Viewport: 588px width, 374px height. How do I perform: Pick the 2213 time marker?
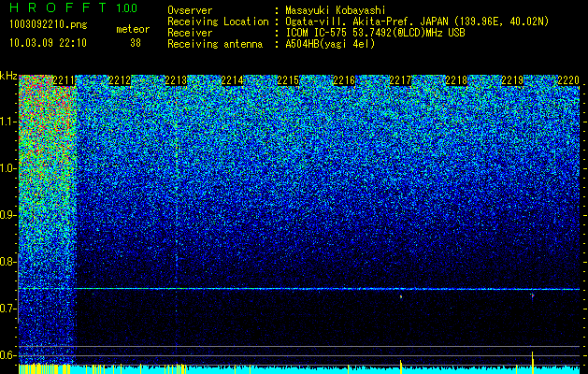pos(176,80)
